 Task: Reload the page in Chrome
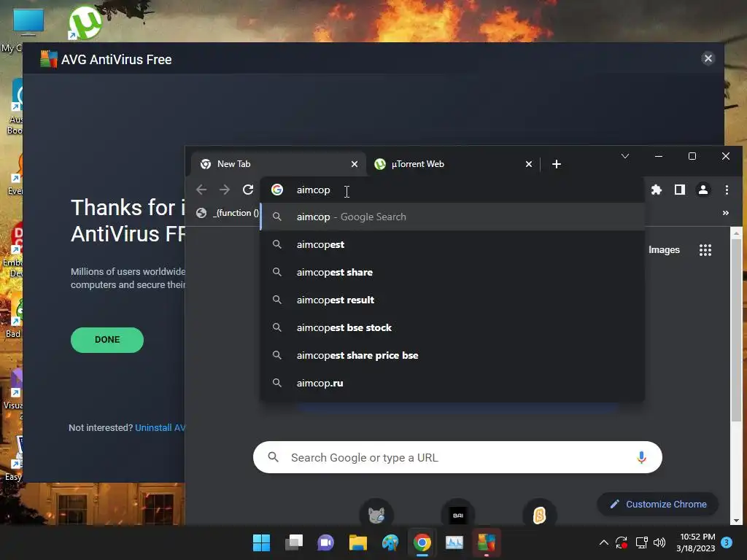[x=248, y=190]
